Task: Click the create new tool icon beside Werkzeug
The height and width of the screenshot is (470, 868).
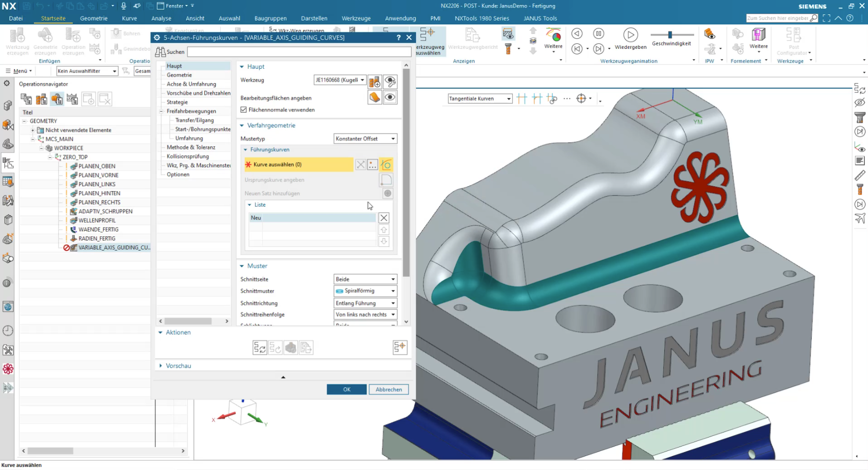Action: (375, 81)
